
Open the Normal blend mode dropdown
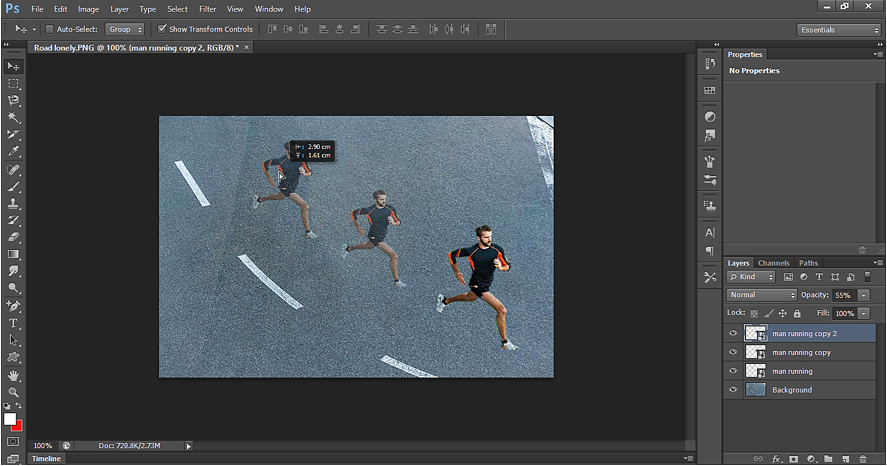click(x=761, y=295)
